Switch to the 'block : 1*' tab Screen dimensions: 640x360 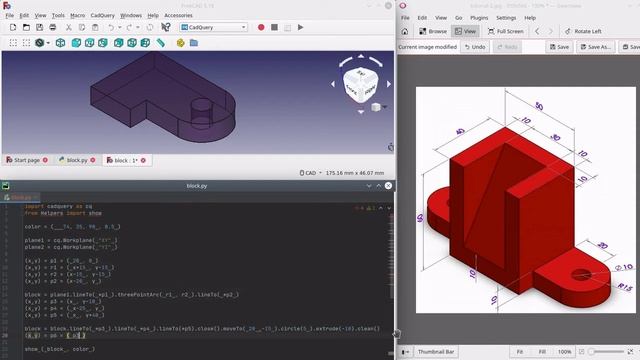[x=126, y=160]
